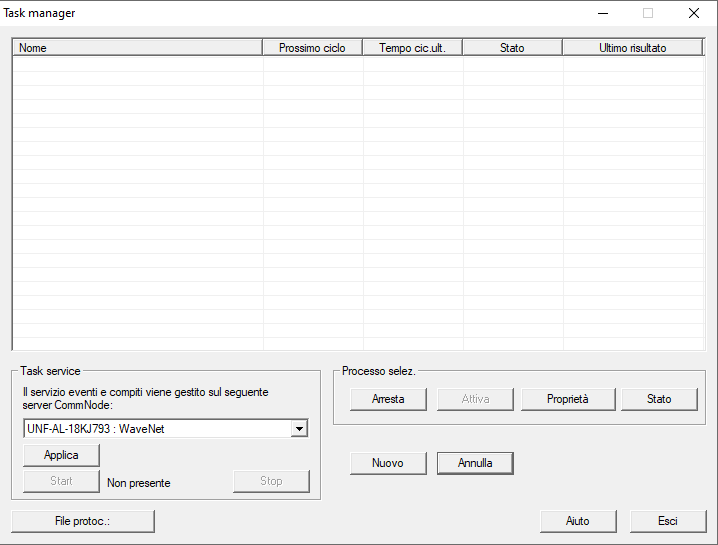Sort by Ultimo risultato column
718x545 pixels.
(x=632, y=47)
